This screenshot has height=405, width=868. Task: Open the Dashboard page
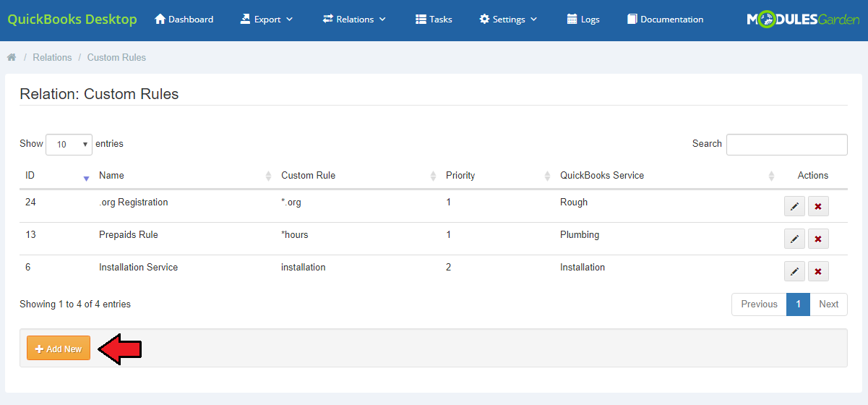pos(184,20)
